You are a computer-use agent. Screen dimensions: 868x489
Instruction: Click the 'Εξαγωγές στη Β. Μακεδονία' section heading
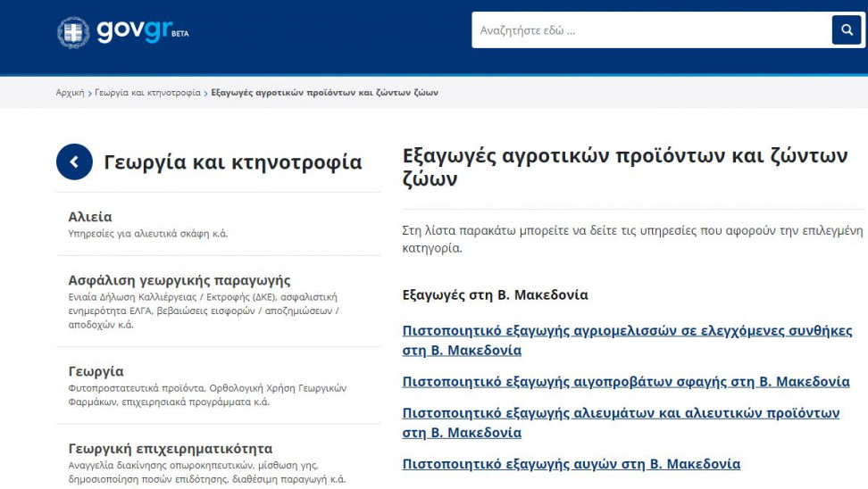496,294
